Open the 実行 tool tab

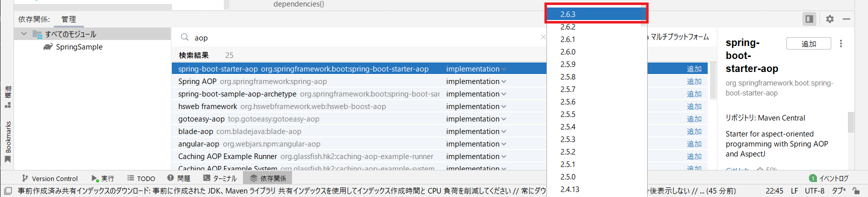pos(103,178)
